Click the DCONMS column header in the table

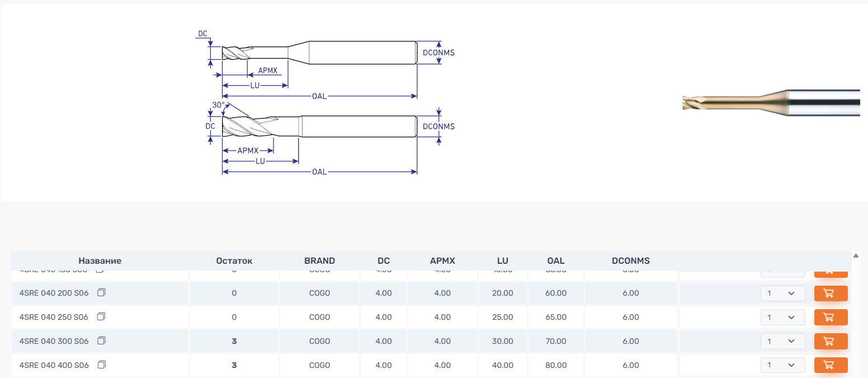pos(631,261)
